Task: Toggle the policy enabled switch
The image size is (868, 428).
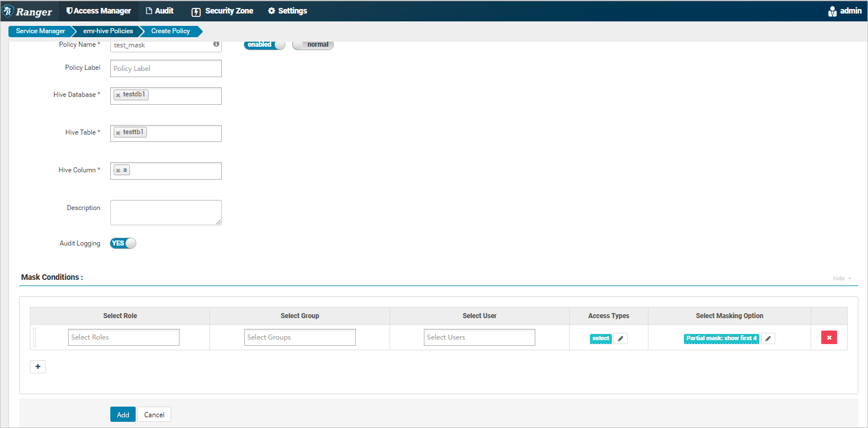Action: point(265,44)
